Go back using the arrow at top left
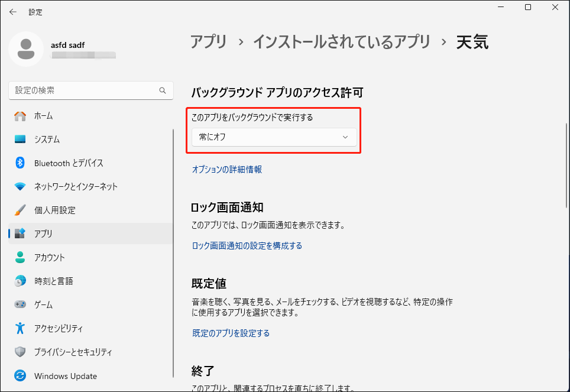 (12, 11)
